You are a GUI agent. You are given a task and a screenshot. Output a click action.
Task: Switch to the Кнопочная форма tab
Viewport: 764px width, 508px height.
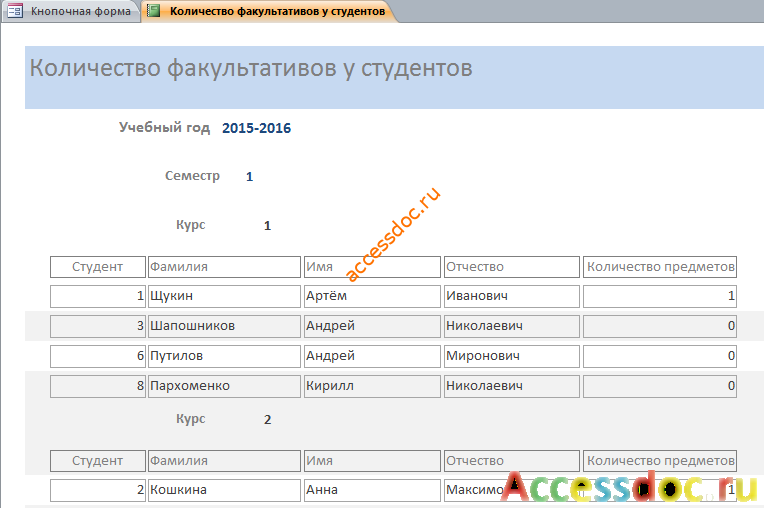coord(72,11)
